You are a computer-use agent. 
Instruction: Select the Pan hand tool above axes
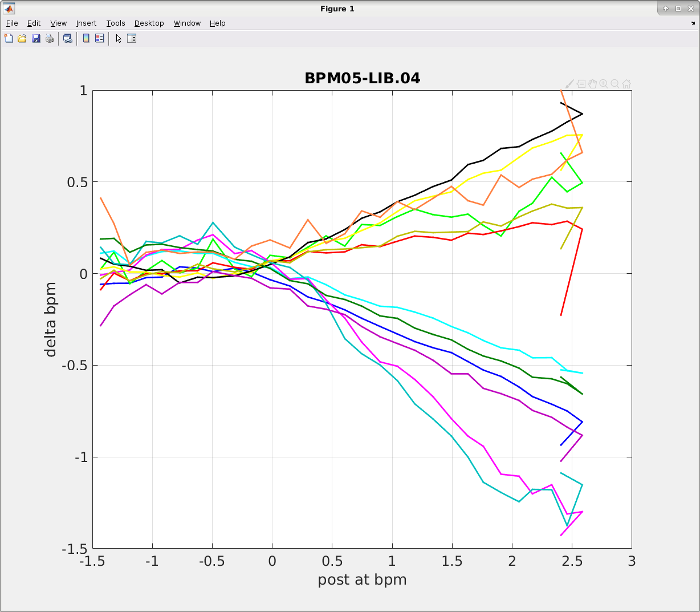(x=592, y=84)
